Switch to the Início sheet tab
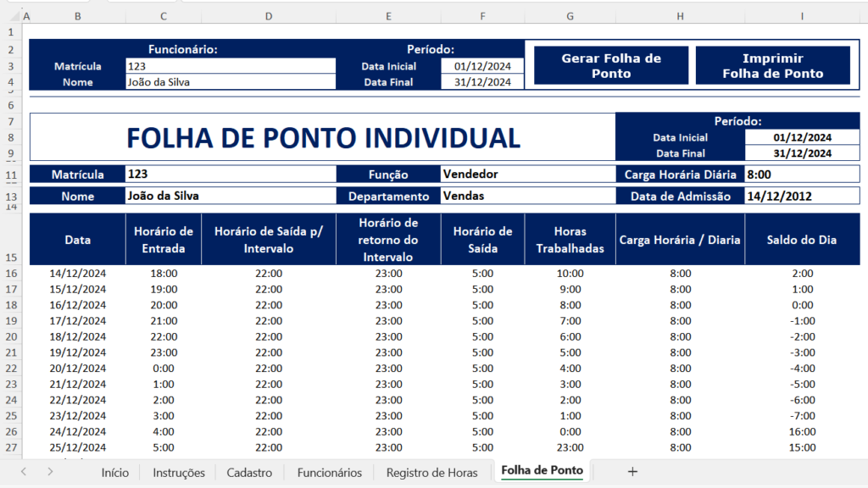Screen dimensions: 868x488 pyautogui.click(x=115, y=473)
